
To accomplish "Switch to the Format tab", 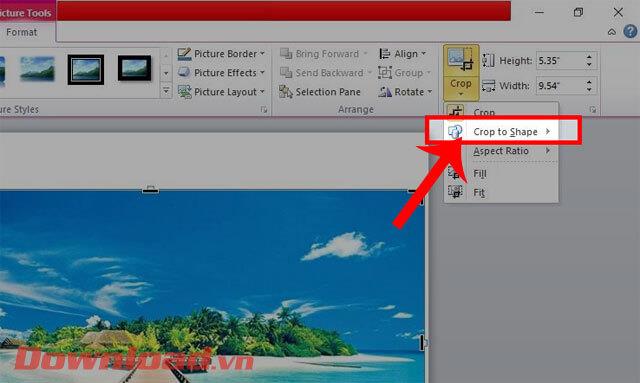I will tap(22, 32).
